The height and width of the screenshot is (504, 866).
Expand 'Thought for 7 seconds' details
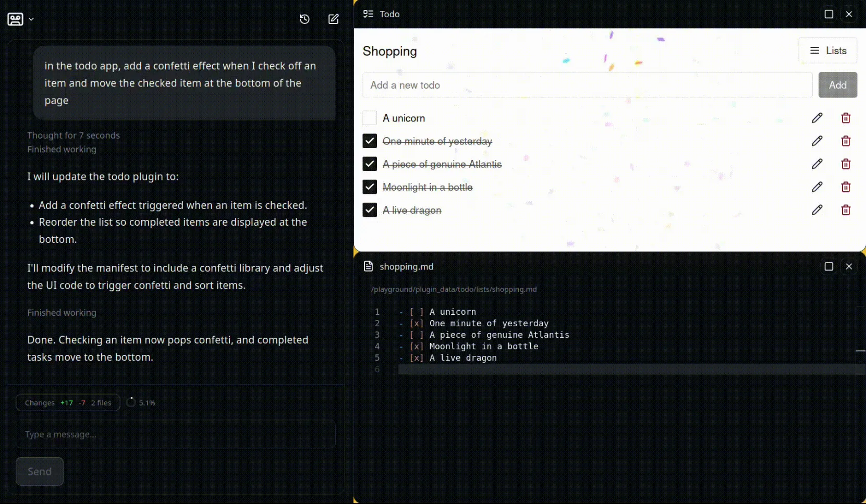coord(74,136)
